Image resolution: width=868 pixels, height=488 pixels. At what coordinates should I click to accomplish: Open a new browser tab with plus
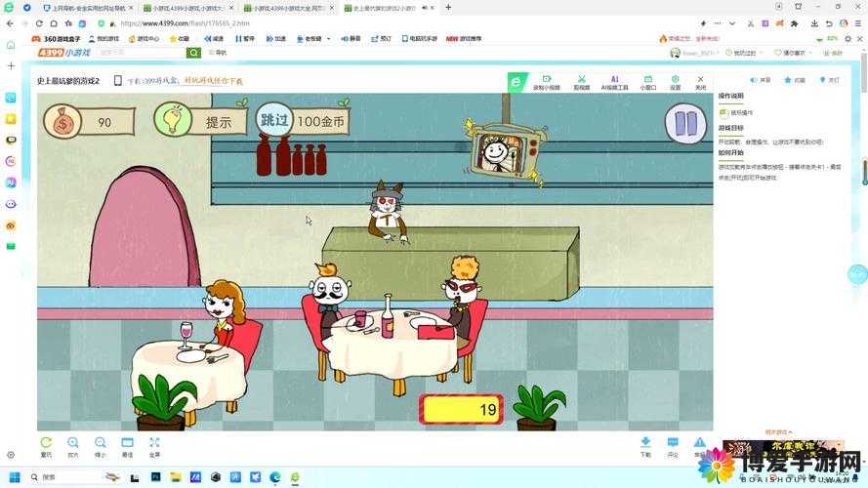pos(448,8)
